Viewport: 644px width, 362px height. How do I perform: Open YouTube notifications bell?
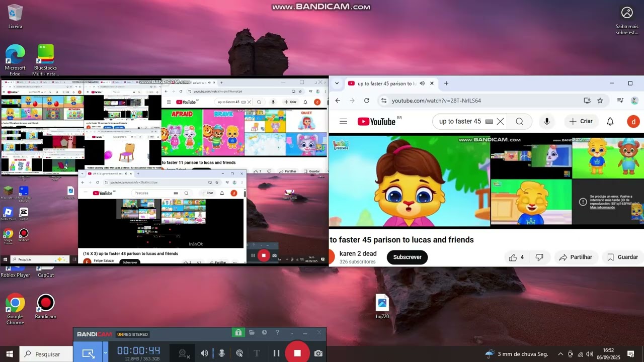coord(610,121)
